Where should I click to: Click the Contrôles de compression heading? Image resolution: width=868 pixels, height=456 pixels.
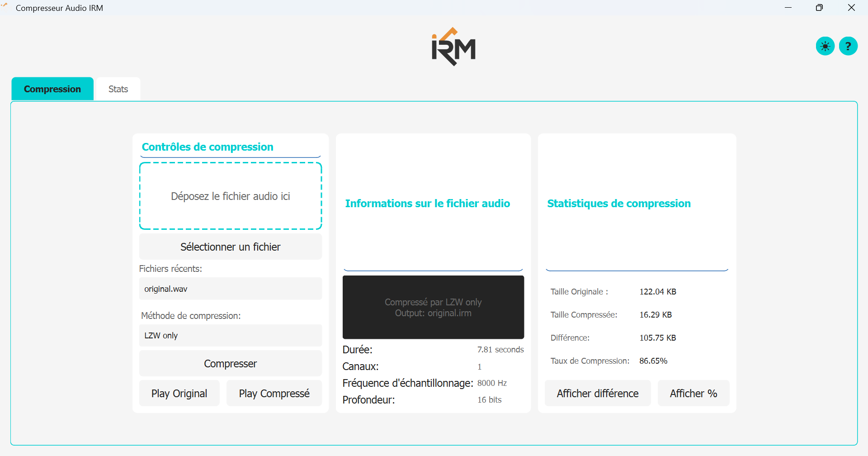click(x=208, y=147)
